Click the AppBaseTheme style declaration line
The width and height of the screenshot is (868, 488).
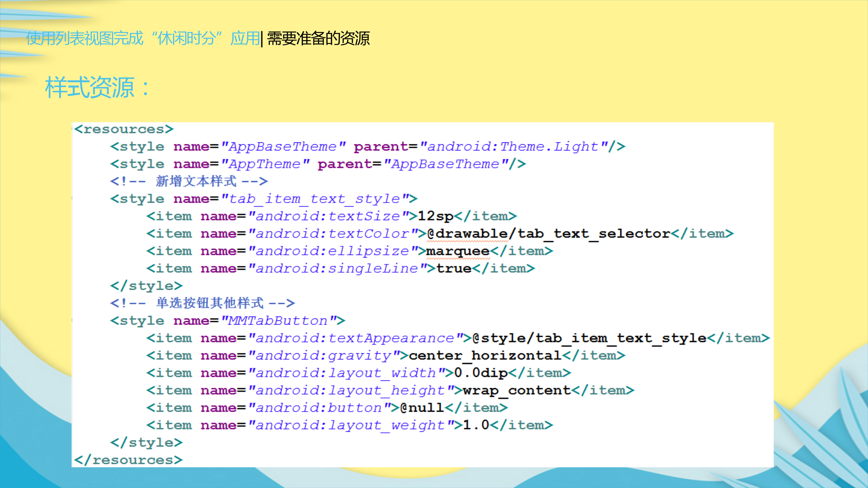click(368, 147)
